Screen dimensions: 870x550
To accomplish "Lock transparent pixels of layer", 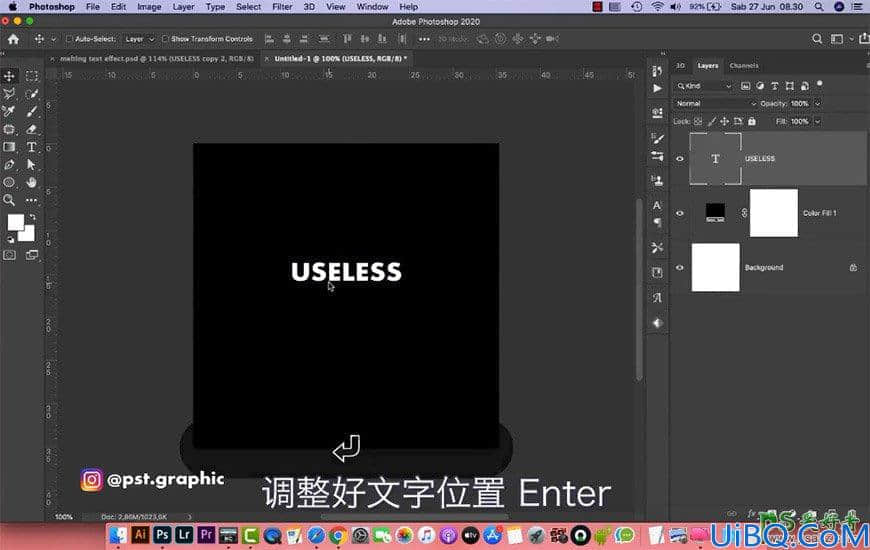I will coord(698,122).
